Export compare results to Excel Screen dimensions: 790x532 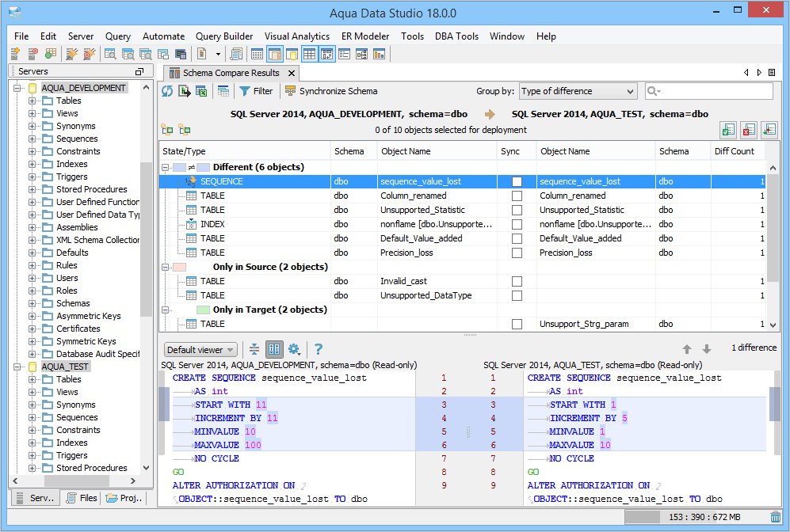click(201, 91)
